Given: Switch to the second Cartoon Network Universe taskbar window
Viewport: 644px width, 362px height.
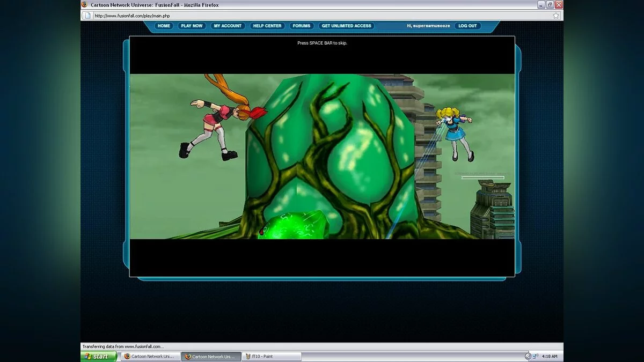Looking at the screenshot, I should 211,356.
